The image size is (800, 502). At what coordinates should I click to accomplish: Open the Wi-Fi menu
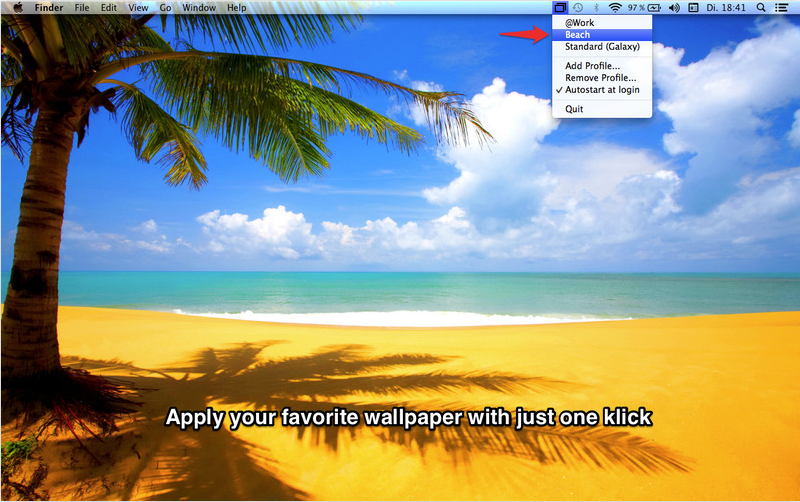click(615, 7)
